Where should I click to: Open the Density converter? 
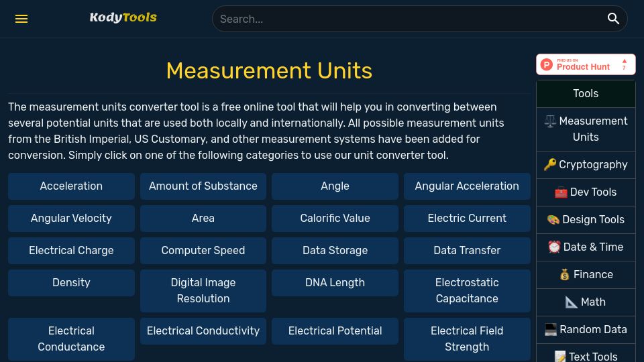[x=72, y=283]
